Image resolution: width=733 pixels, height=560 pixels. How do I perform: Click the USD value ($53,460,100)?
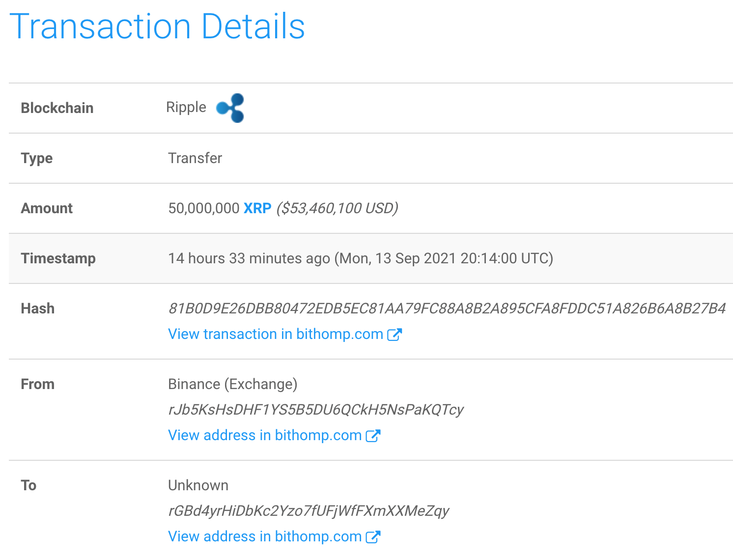337,208
